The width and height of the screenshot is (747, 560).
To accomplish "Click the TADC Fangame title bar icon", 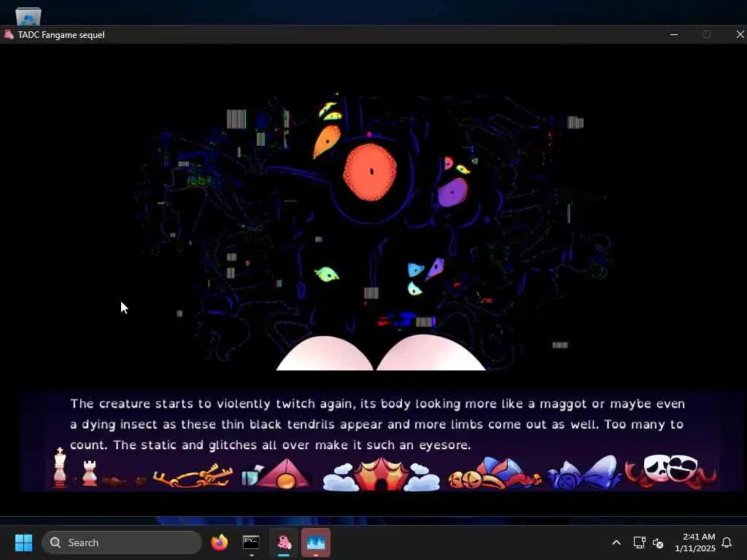I will 9,34.
